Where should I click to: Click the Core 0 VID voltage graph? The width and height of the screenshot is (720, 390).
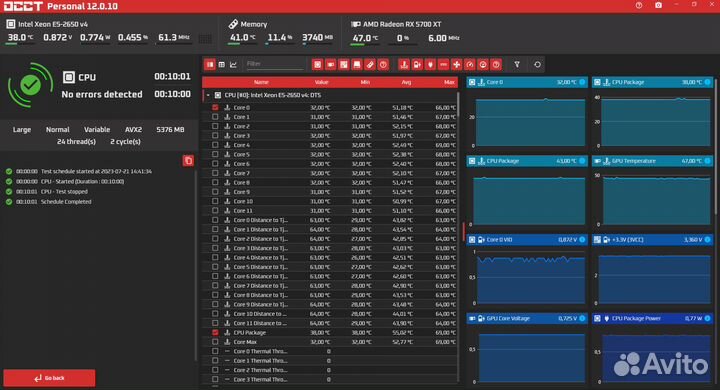531,277
